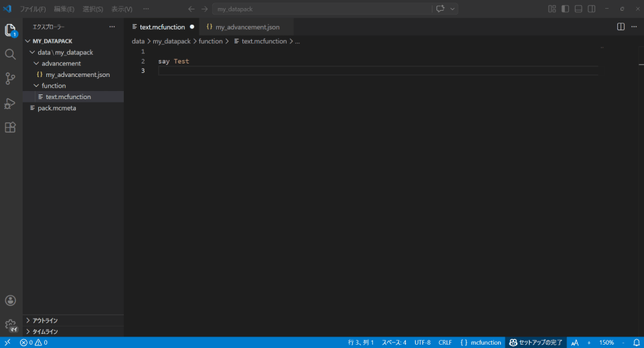Change the UTF-8 file encoding
This screenshot has height=348, width=644.
click(x=422, y=342)
